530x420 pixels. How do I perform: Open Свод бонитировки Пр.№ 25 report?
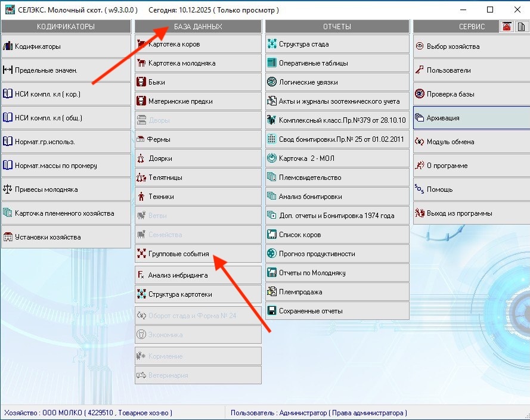(337, 139)
